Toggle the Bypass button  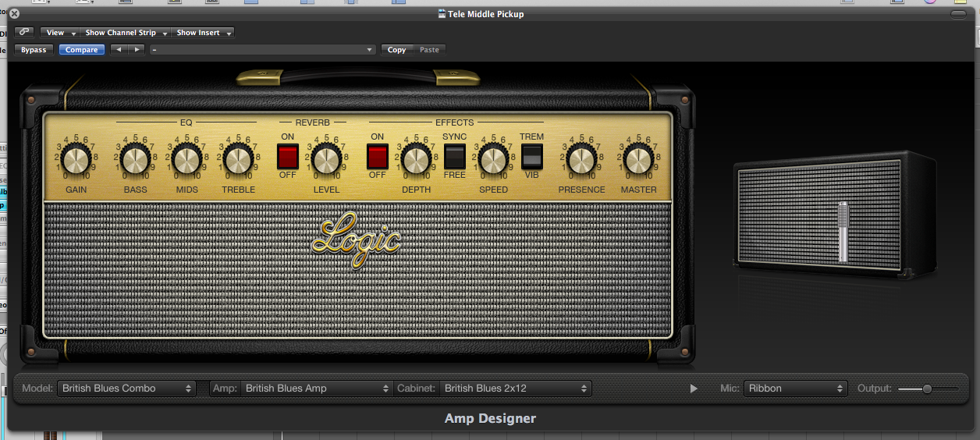coord(34,50)
